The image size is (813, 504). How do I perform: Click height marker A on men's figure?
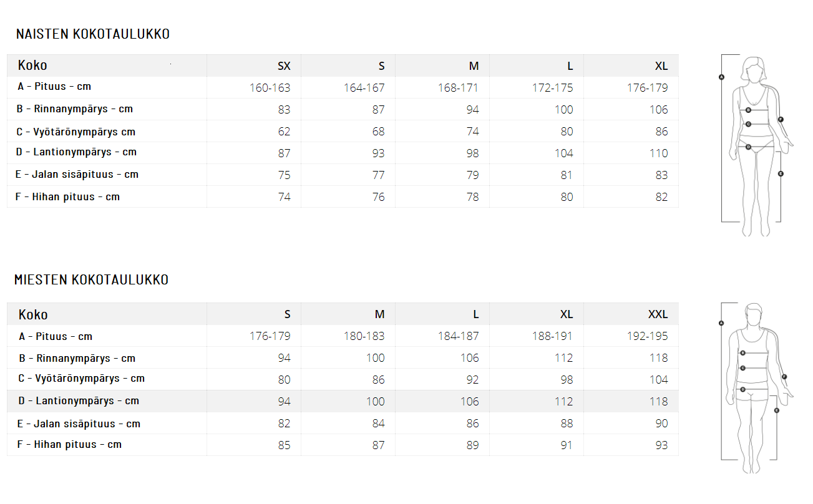coord(721,323)
